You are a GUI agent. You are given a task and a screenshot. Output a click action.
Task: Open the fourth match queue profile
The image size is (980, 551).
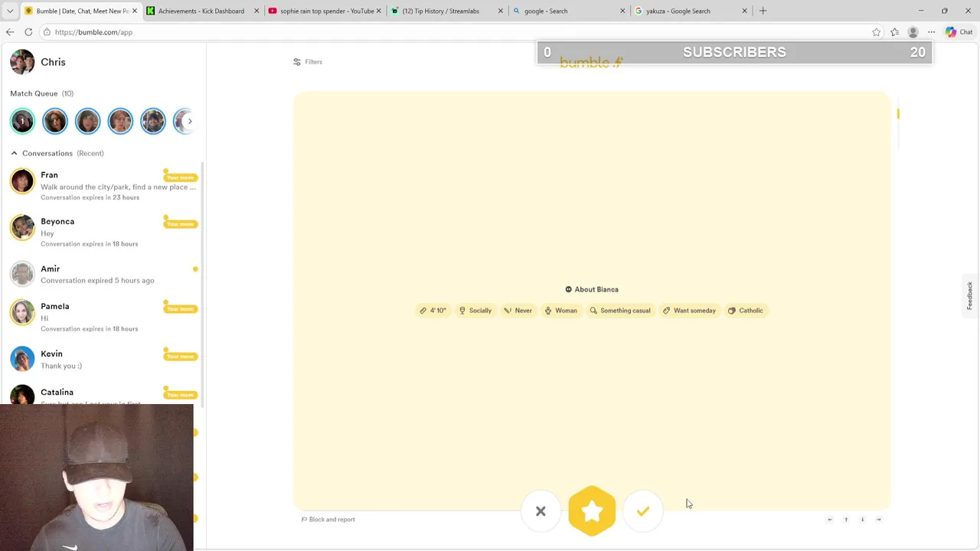tap(120, 121)
